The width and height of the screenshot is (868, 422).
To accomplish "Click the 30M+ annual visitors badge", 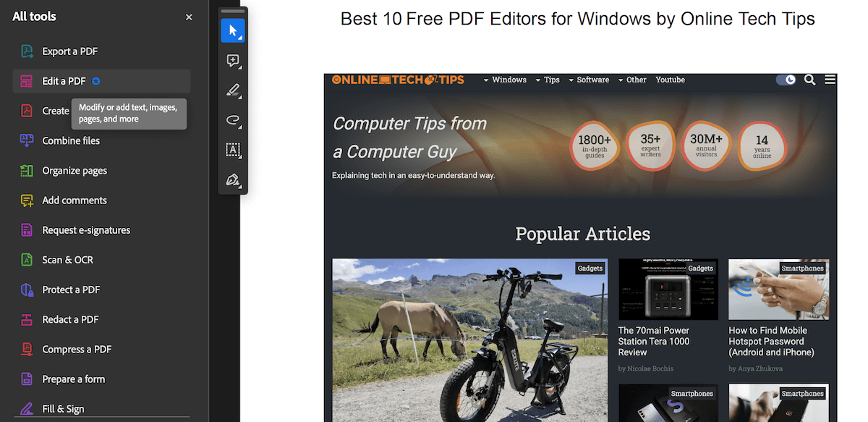I will 706,145.
